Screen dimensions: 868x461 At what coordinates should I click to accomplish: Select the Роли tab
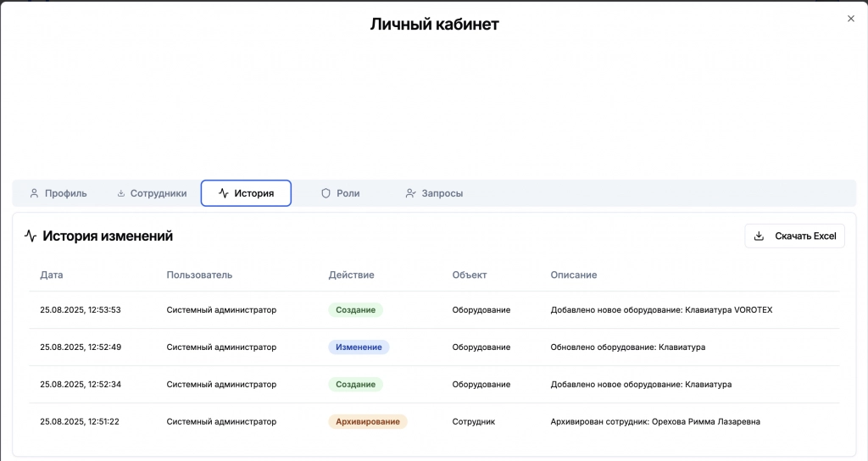(340, 193)
